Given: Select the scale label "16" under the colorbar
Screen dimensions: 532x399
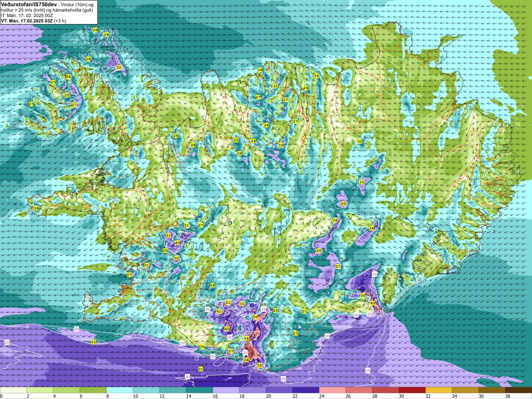Looking at the screenshot, I should point(215,396).
